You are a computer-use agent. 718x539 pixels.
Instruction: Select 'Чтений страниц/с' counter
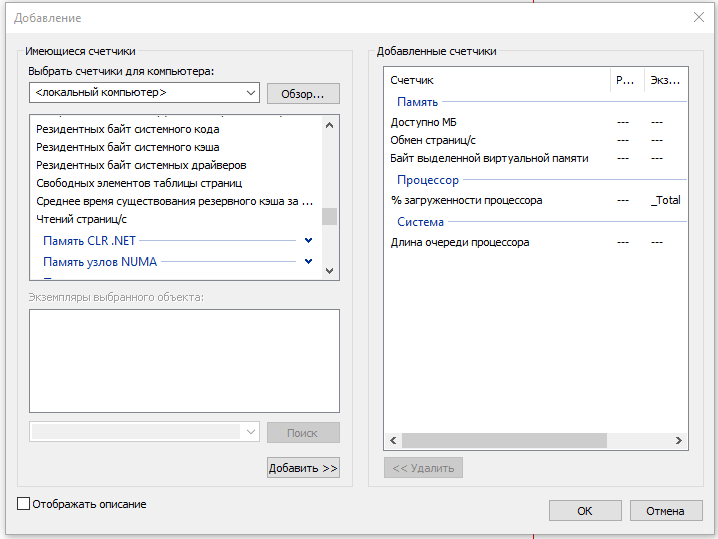(82, 219)
